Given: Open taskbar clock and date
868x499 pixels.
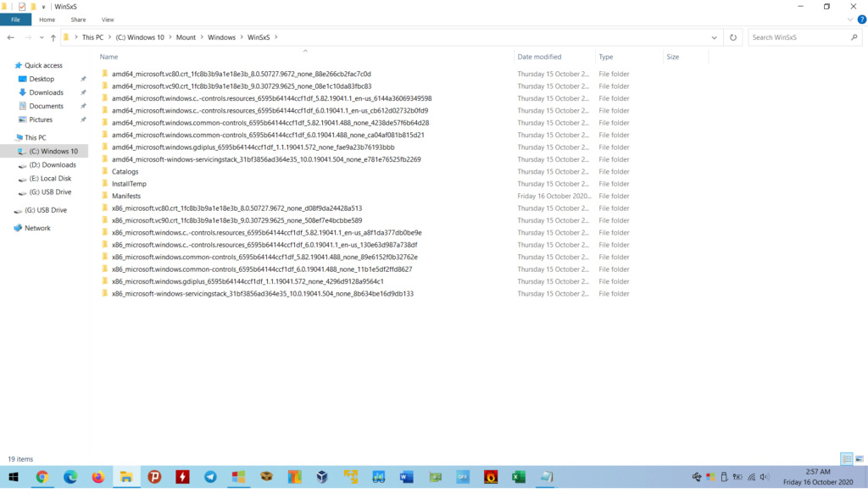Looking at the screenshot, I should click(818, 477).
